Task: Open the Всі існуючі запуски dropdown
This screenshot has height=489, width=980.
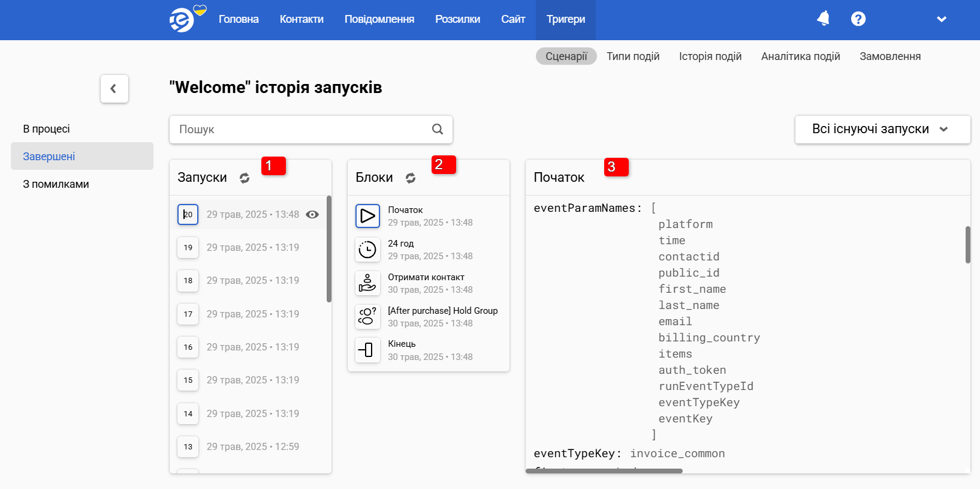Action: click(x=882, y=130)
